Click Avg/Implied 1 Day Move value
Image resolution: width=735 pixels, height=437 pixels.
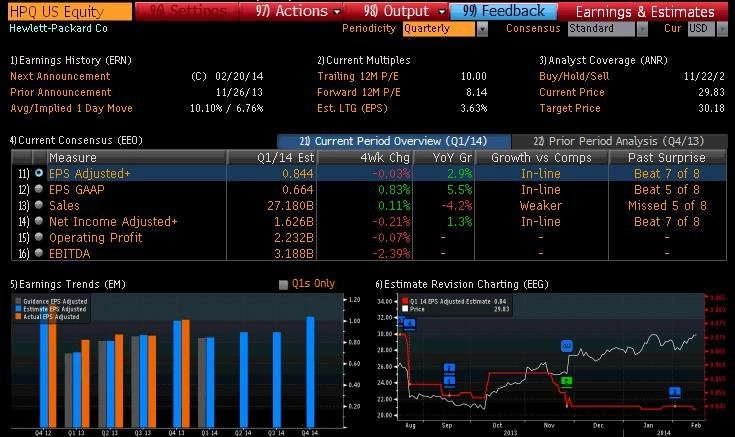(x=226, y=108)
